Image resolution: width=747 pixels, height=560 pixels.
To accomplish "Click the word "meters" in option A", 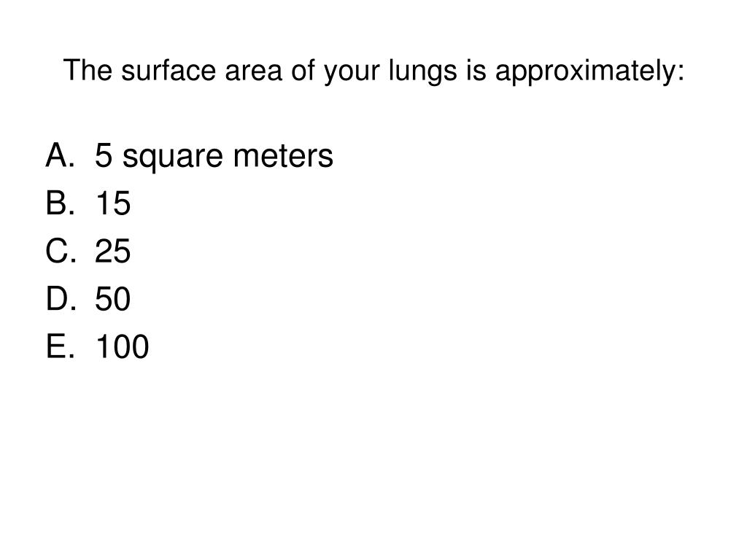I will (283, 156).
